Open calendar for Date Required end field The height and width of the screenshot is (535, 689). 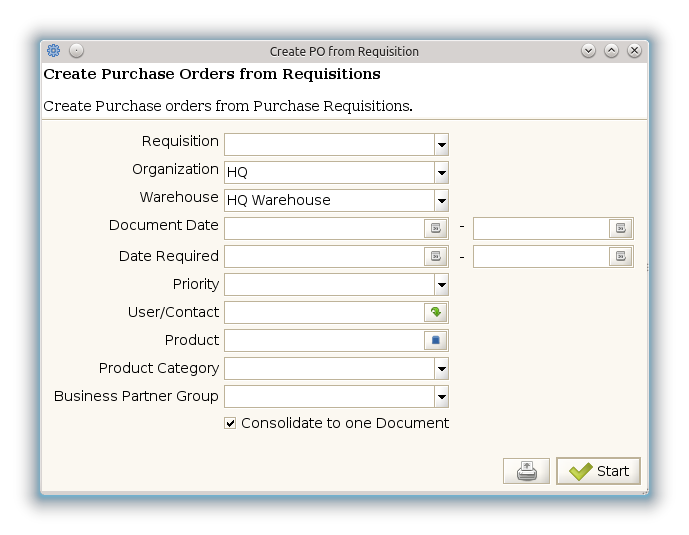620,256
